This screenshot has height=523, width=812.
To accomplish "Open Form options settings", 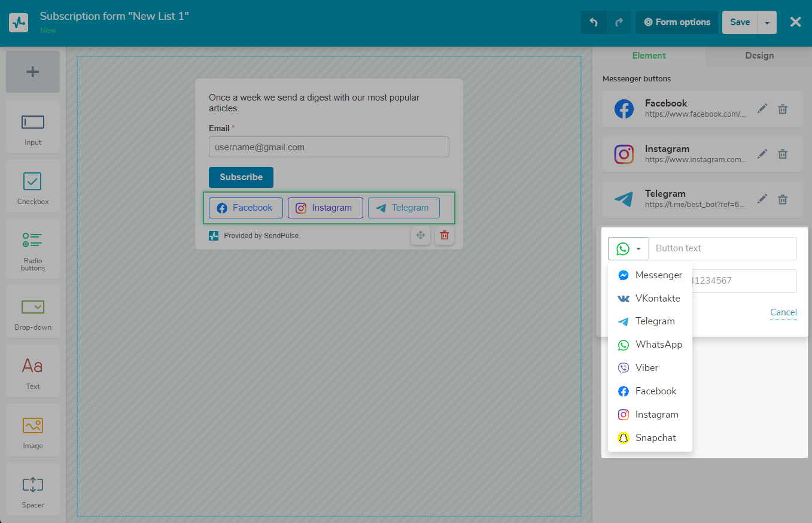I will (x=677, y=22).
